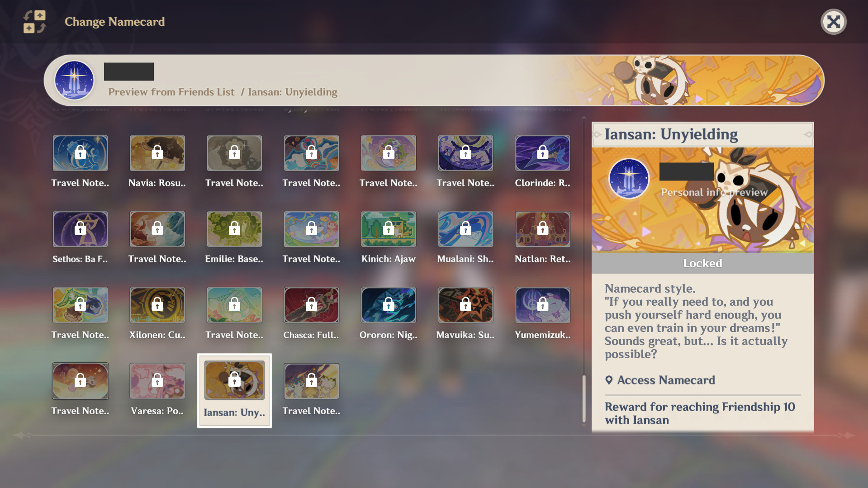868x488 pixels.
Task: Choose the Sethos: Ba F.. namecard
Action: pos(80,229)
